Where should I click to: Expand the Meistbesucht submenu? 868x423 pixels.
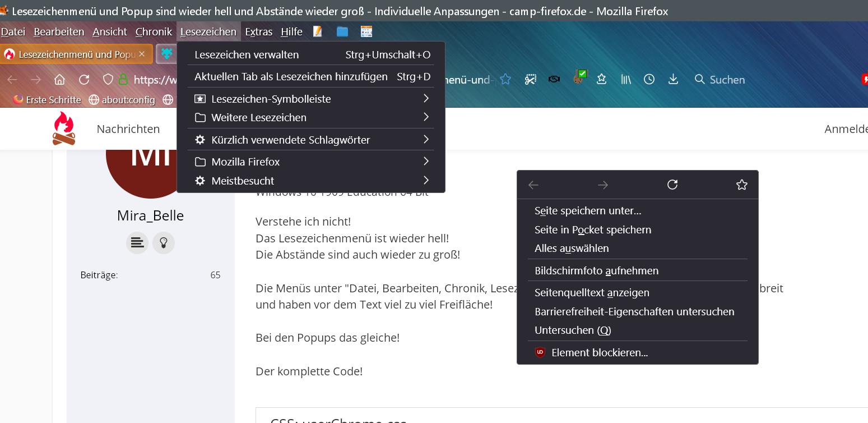[x=311, y=181]
